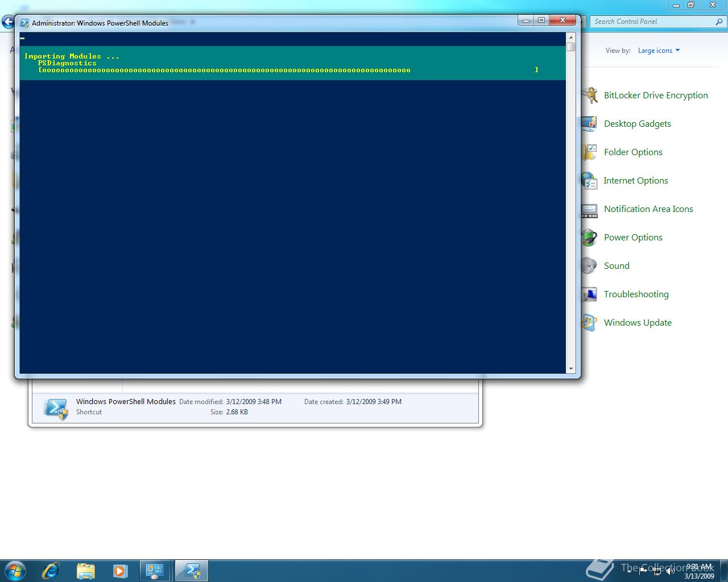Open BitLocker Drive Encryption icon

pos(589,95)
